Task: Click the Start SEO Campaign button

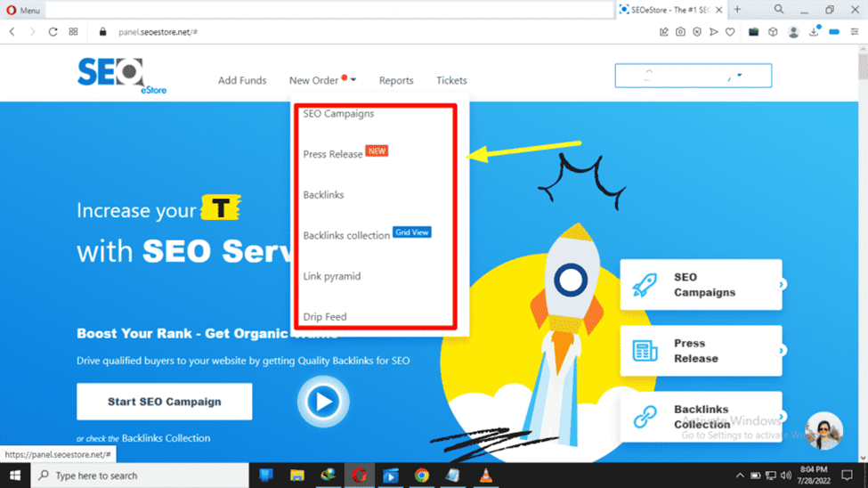Action: [x=164, y=402]
